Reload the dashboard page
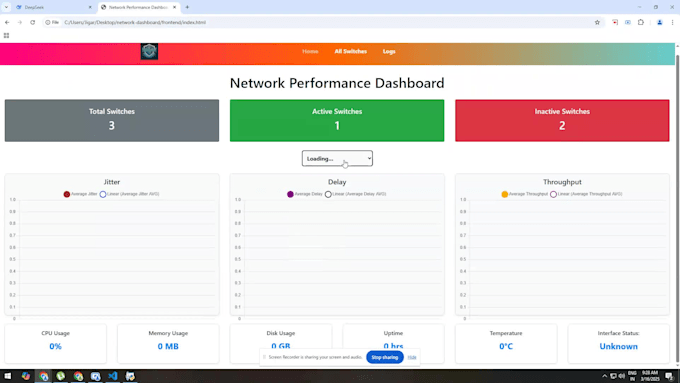680x383 pixels. (x=33, y=22)
